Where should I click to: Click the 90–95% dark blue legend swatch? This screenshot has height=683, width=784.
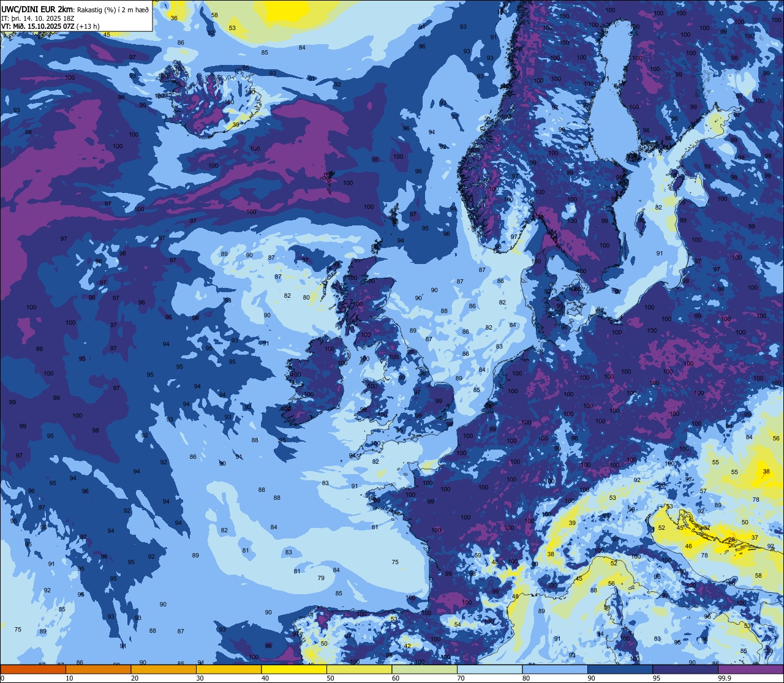[x=620, y=669]
